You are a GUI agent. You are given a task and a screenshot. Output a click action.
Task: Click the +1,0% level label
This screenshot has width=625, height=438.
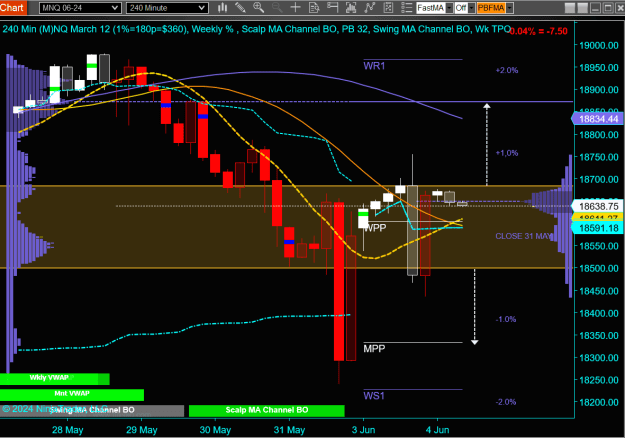pos(507,153)
